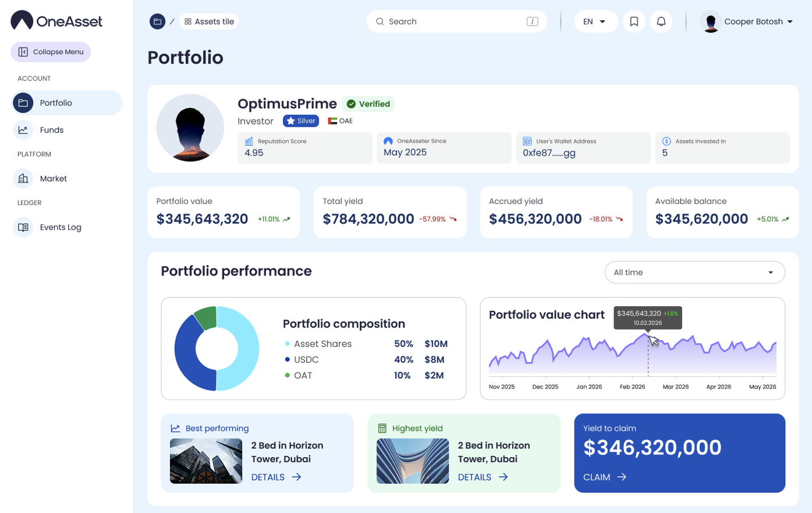812x513 pixels.
Task: Open notifications bell icon
Action: (661, 22)
